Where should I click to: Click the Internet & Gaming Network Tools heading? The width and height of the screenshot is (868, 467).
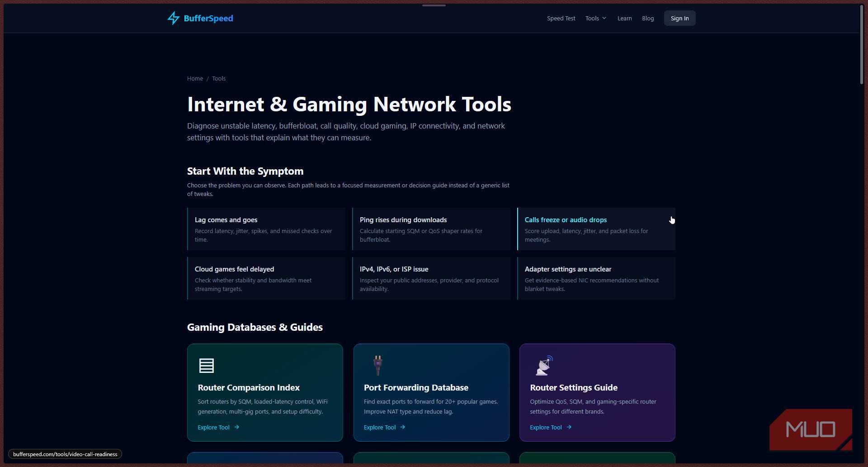[x=349, y=104]
